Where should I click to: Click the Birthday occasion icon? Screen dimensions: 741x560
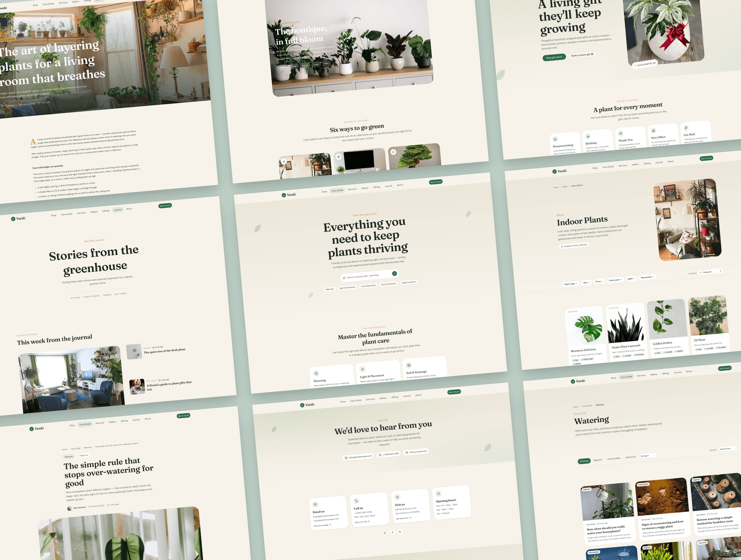[588, 136]
